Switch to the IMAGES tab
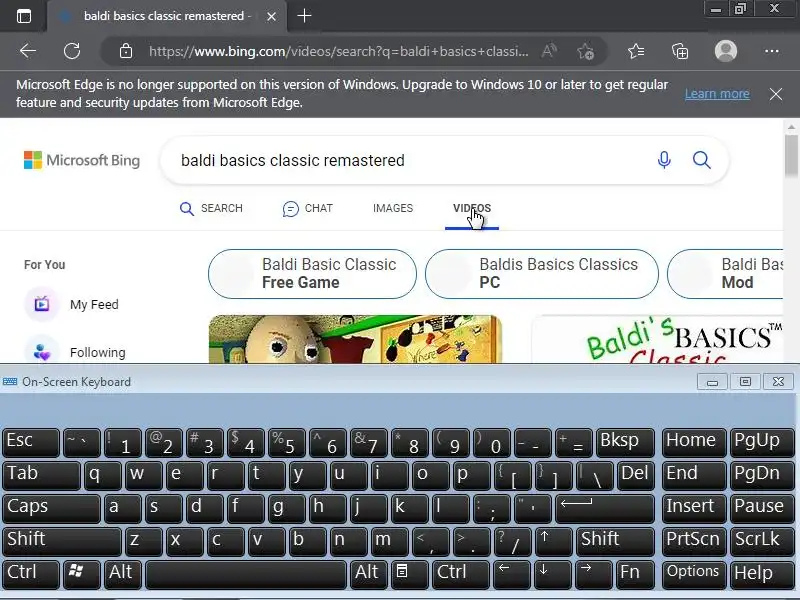This screenshot has width=800, height=600. tap(393, 208)
